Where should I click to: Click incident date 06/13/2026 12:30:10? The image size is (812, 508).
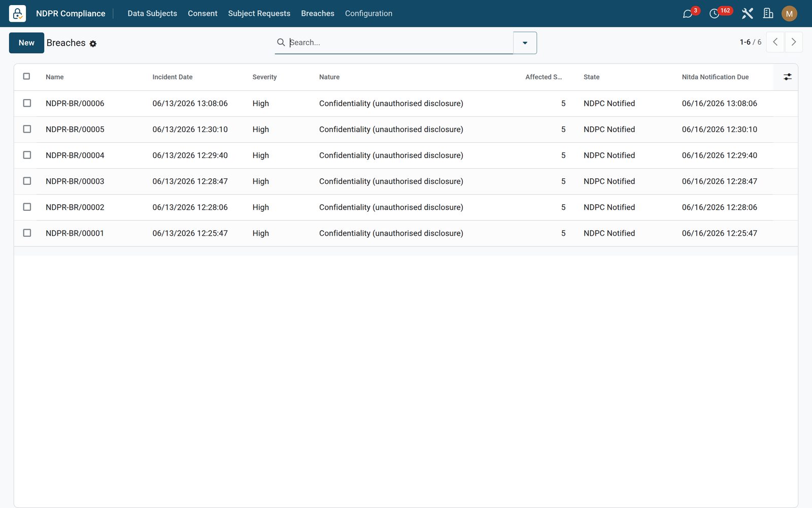pos(190,130)
